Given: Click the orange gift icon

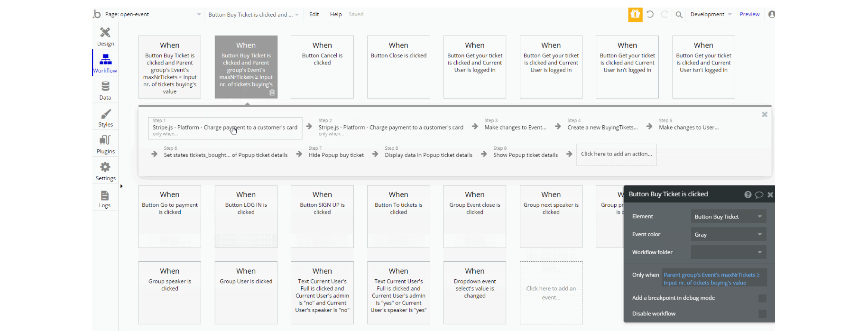Looking at the screenshot, I should point(635,14).
